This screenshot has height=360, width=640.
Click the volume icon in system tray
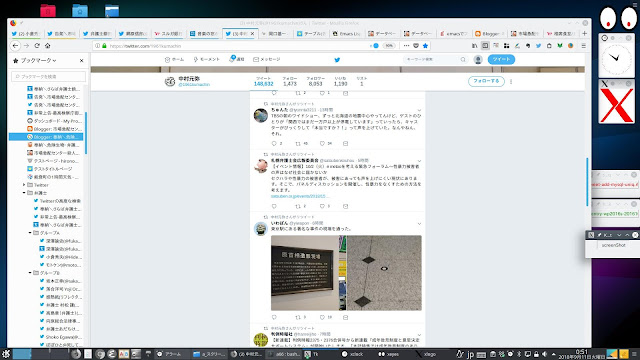[544, 354]
